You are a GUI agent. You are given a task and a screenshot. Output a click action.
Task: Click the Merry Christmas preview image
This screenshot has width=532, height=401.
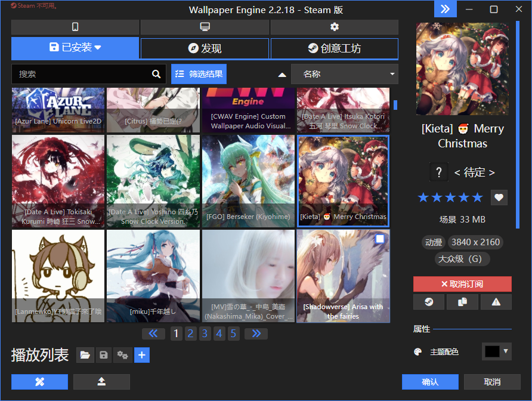(x=462, y=69)
